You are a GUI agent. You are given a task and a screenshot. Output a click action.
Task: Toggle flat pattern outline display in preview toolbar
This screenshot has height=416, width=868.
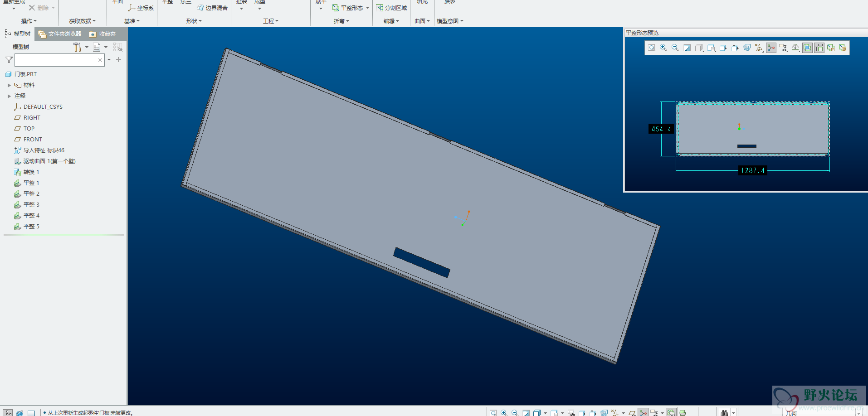point(807,48)
